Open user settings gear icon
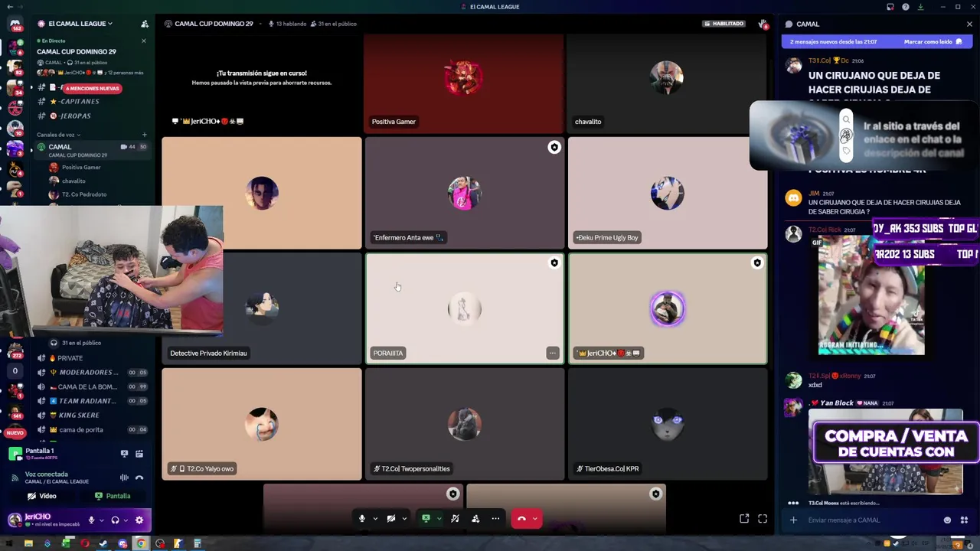The image size is (980, 551). point(139,520)
